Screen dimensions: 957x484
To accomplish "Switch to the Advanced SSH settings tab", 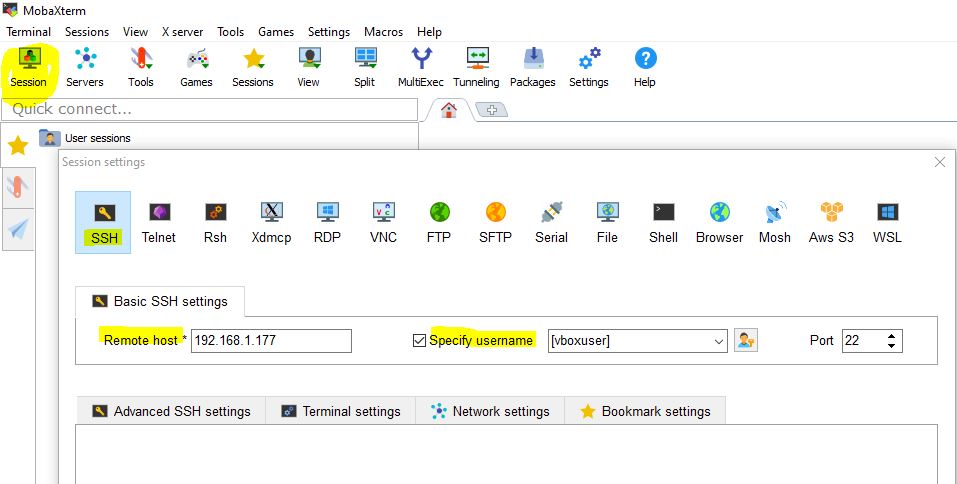I will [171, 411].
